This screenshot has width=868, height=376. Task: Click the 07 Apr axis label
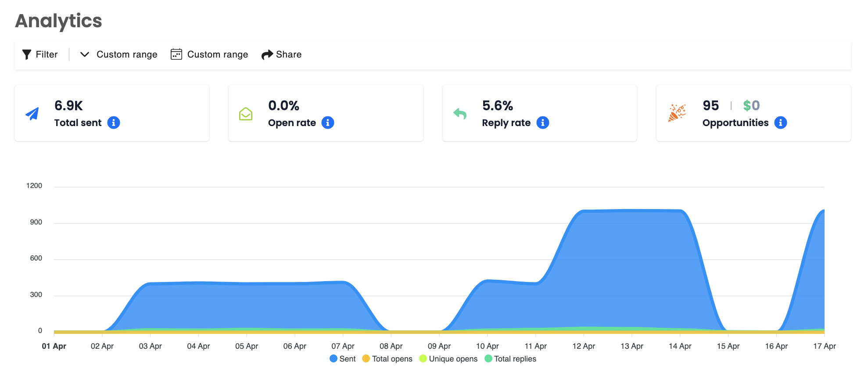pos(343,346)
